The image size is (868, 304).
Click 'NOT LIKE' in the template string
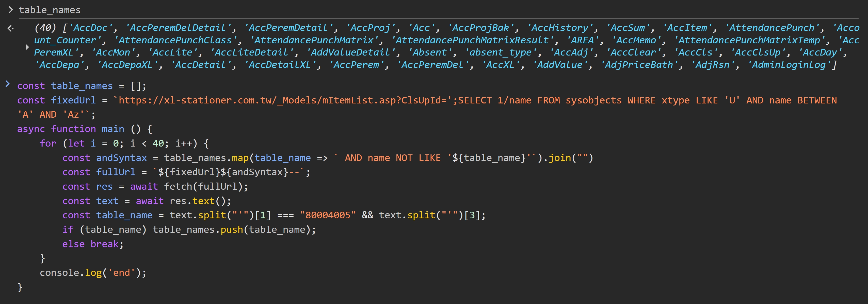tap(418, 158)
